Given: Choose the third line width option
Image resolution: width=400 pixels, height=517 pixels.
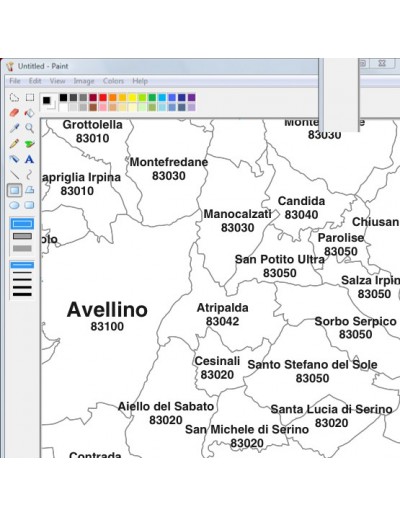Looking at the screenshot, I should tap(22, 280).
